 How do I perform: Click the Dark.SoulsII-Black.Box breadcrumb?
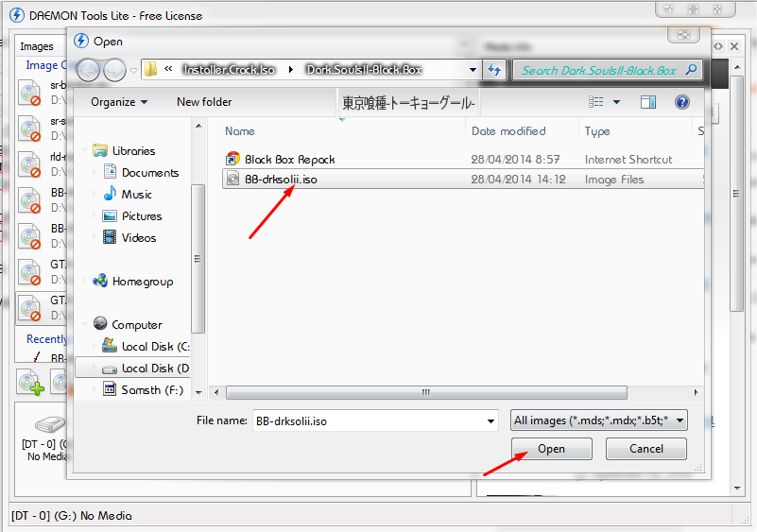pyautogui.click(x=365, y=70)
